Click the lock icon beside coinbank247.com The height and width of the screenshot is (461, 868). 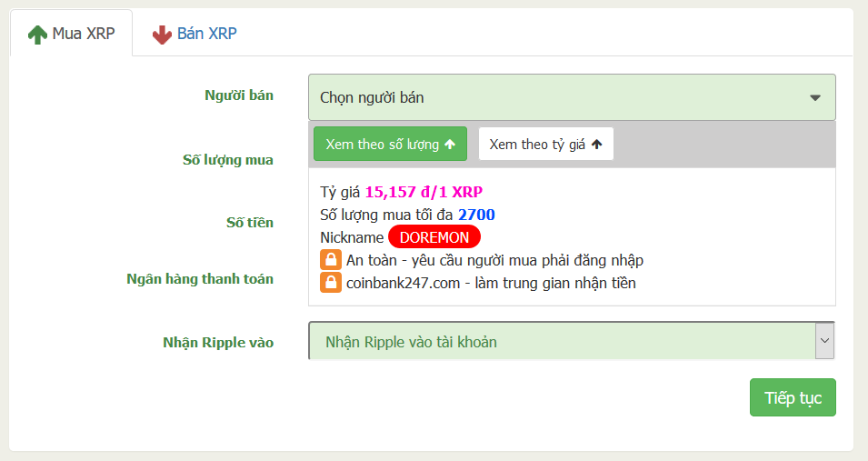[331, 283]
